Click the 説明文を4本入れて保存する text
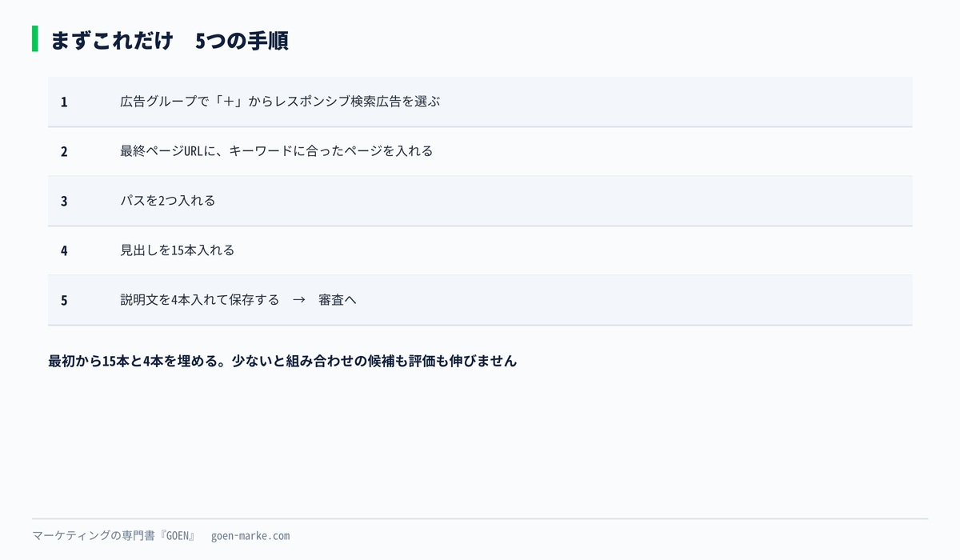This screenshot has width=960, height=560. tap(200, 300)
